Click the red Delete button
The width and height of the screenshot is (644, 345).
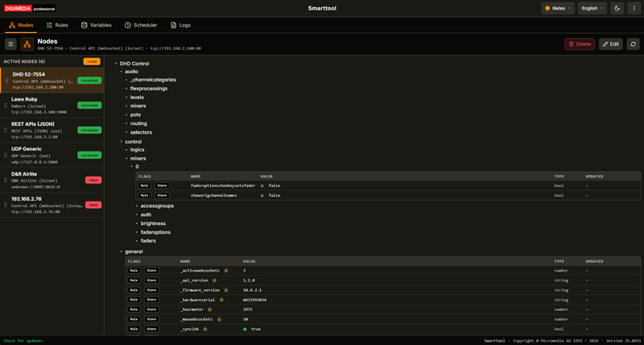point(580,44)
